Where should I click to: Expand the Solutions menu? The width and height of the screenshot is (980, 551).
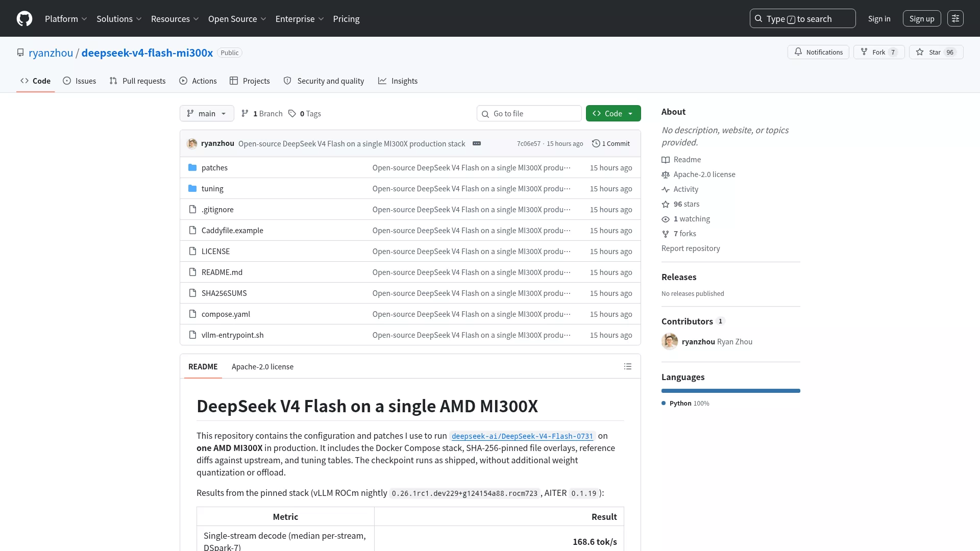[119, 19]
